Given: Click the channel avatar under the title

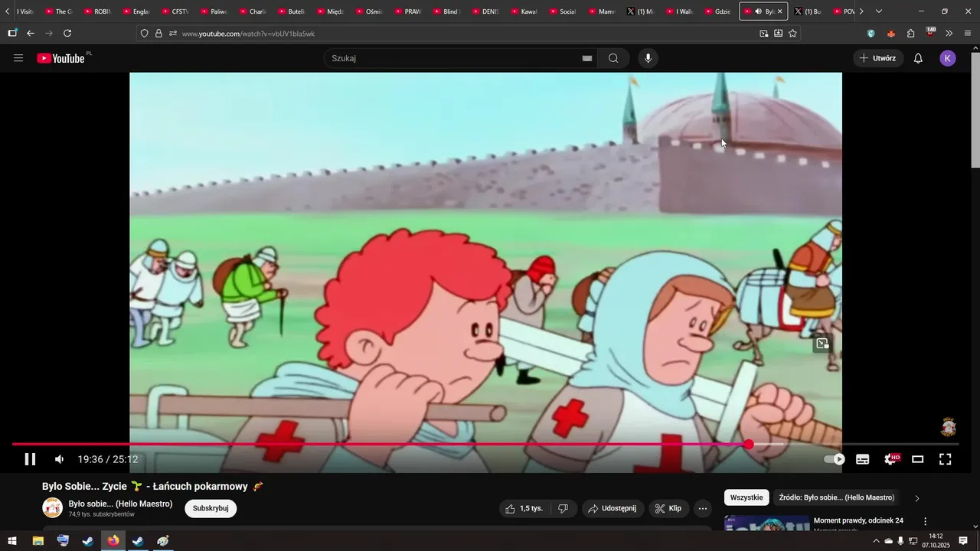Looking at the screenshot, I should pos(52,508).
